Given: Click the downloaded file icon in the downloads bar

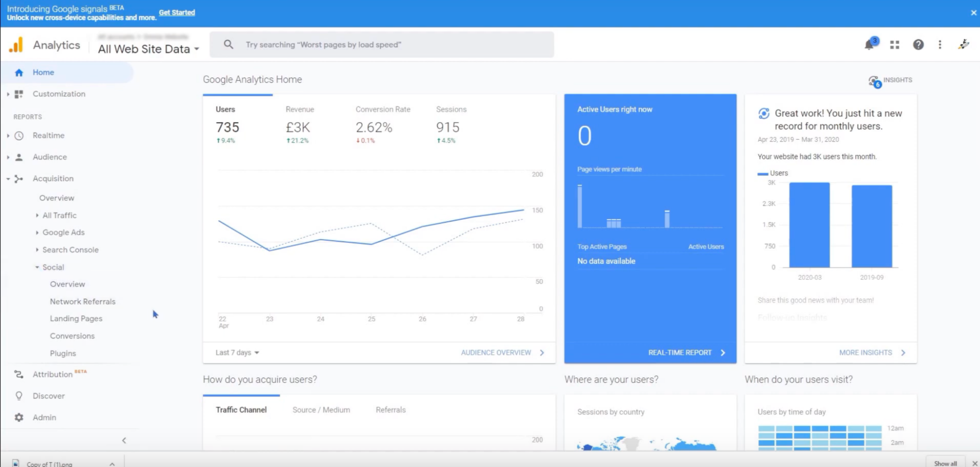Looking at the screenshot, I should point(16,463).
